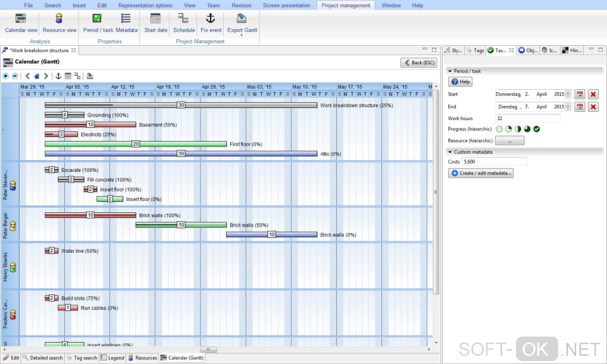The width and height of the screenshot is (607, 364).
Task: Export the Gantt chart
Action: 242,23
